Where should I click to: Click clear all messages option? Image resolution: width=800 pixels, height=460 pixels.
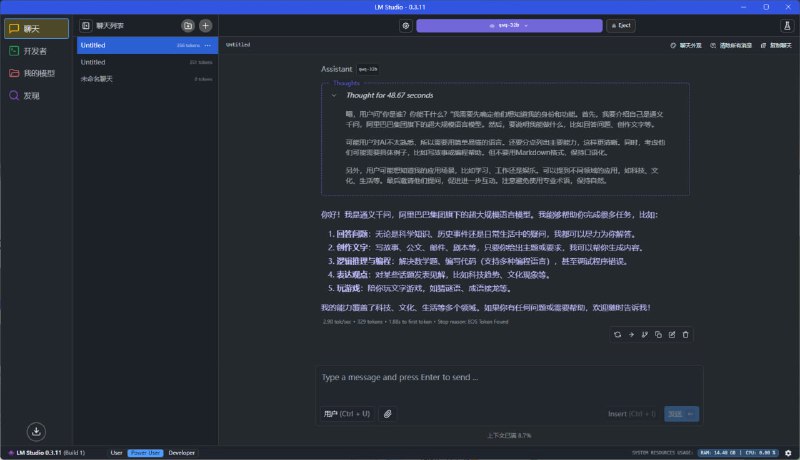click(x=731, y=45)
